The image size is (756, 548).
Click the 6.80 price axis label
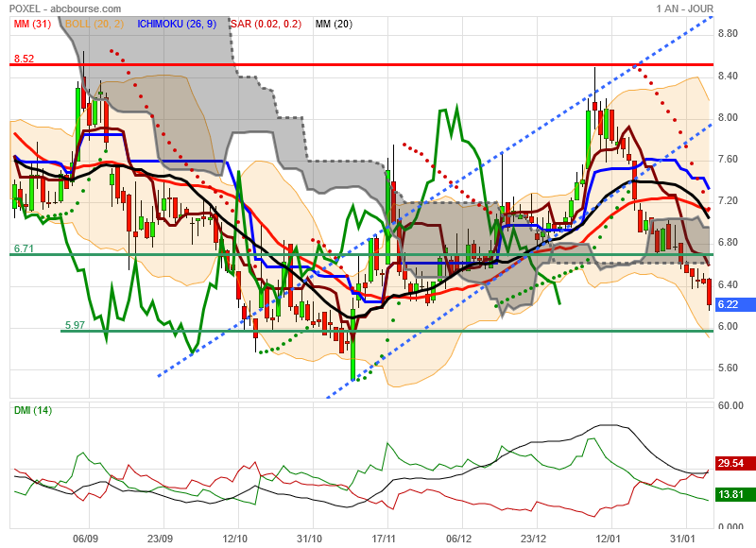[728, 242]
